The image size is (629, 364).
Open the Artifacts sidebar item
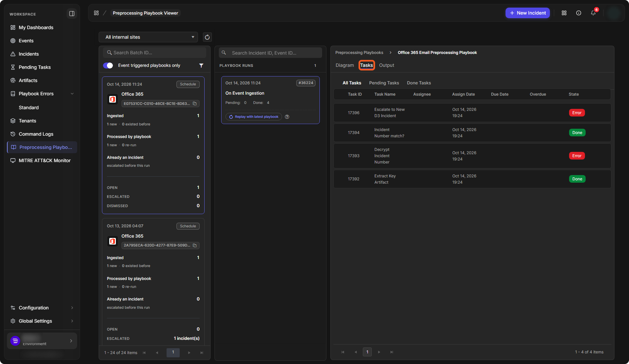42,80
